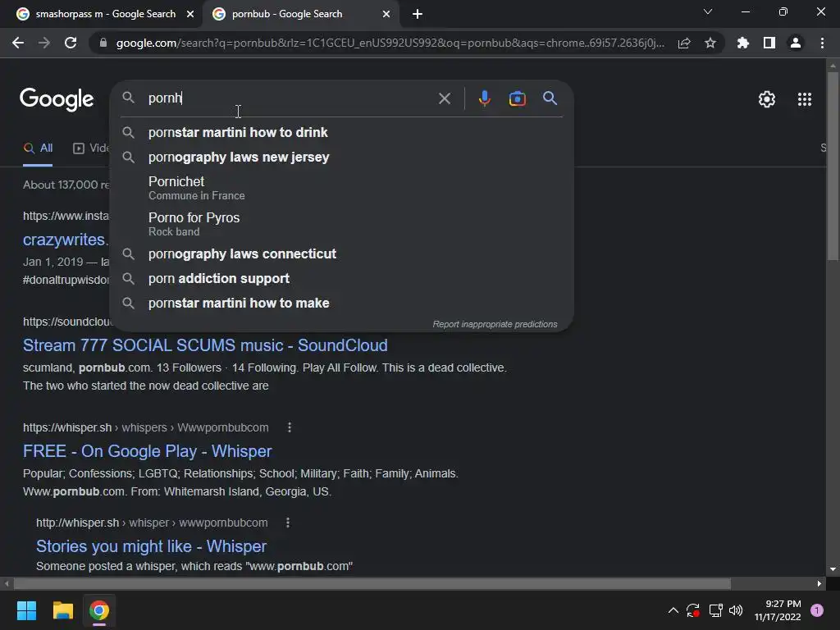
Task: Click the Chrome taskbar icon
Action: [99, 610]
